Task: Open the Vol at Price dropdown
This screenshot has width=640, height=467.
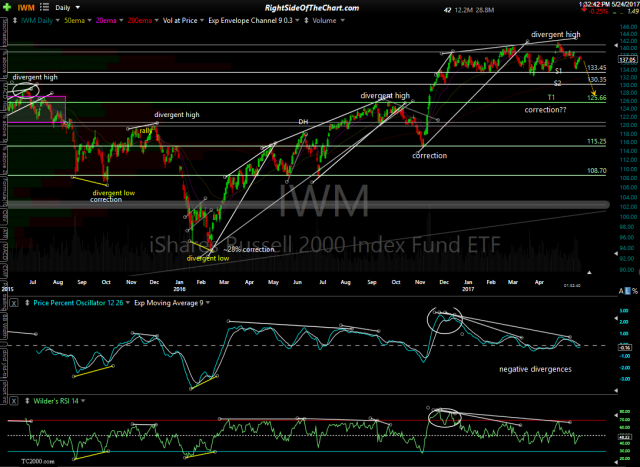Action: (x=202, y=20)
